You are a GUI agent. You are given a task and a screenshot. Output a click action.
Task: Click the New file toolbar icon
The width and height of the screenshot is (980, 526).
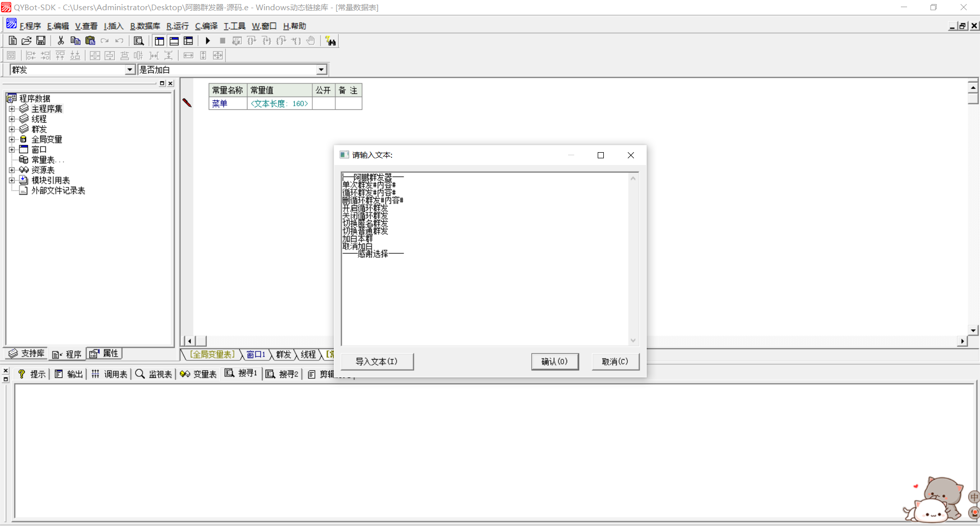pos(13,41)
